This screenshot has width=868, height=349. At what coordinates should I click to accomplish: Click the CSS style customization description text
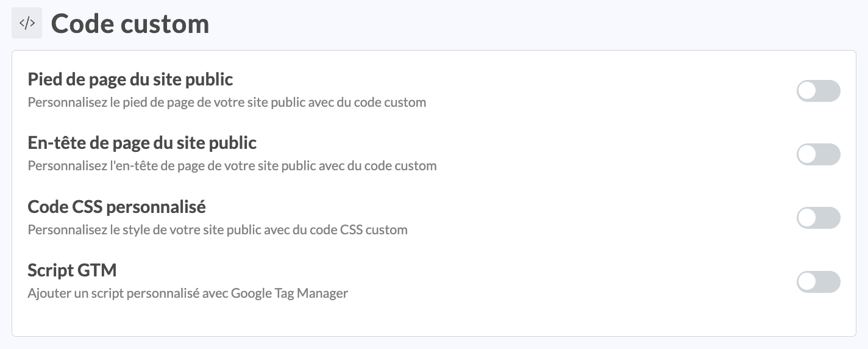(x=218, y=230)
